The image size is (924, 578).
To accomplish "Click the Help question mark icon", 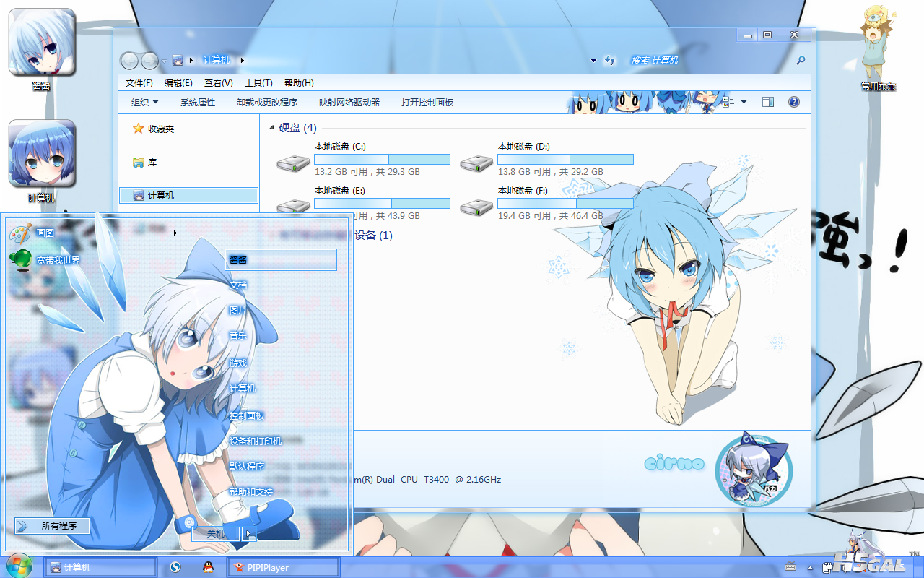I will click(793, 103).
